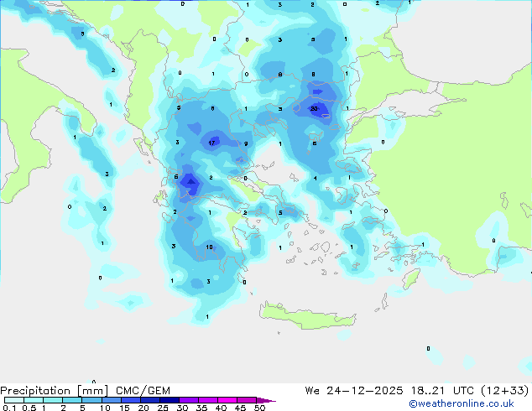Image resolution: width=532 pixels, height=411 pixels.
Task: Pick the 20–25 mm legend color swatch
Action: pyautogui.click(x=149, y=400)
